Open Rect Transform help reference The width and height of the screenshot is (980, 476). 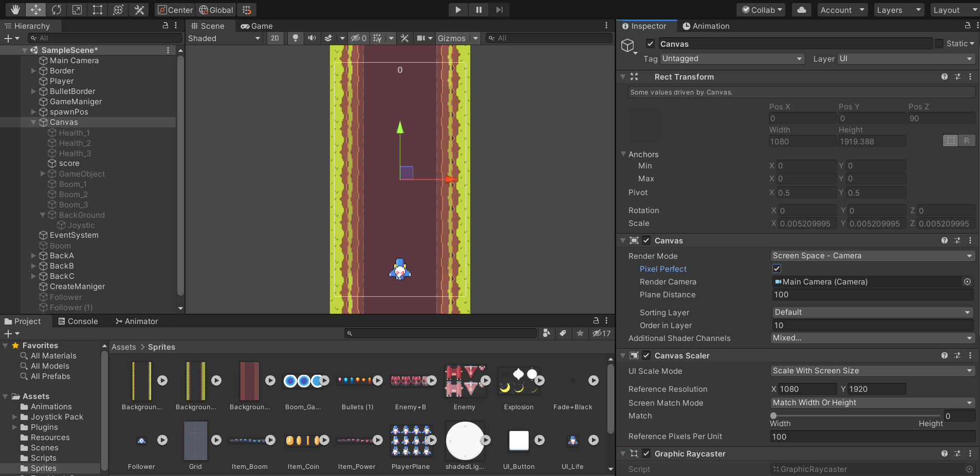pos(944,77)
